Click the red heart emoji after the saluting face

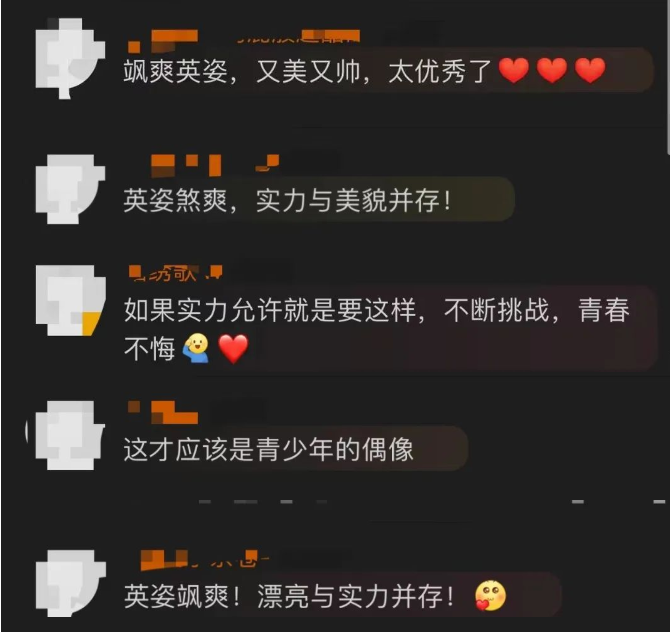(233, 349)
